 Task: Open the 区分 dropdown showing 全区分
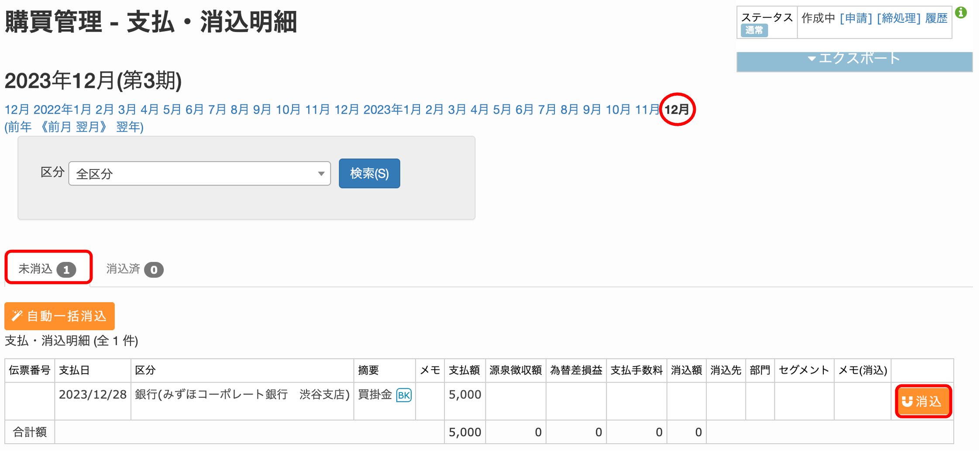point(199,174)
